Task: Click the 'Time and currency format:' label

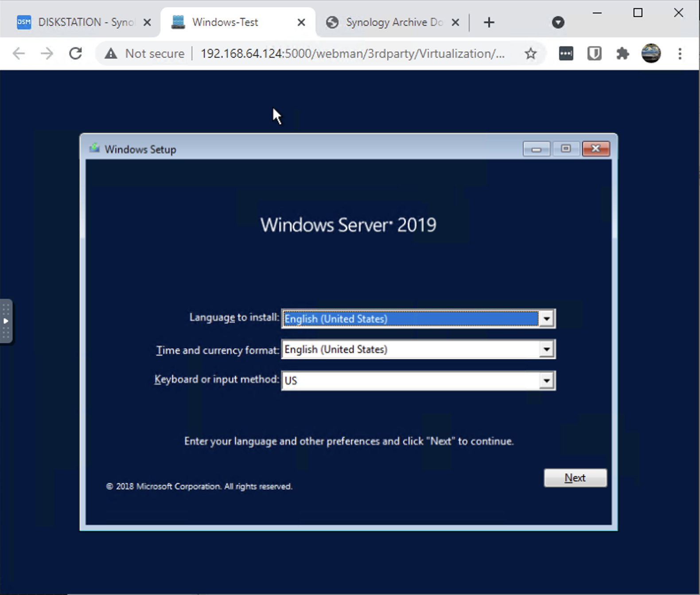Action: pyautogui.click(x=218, y=350)
